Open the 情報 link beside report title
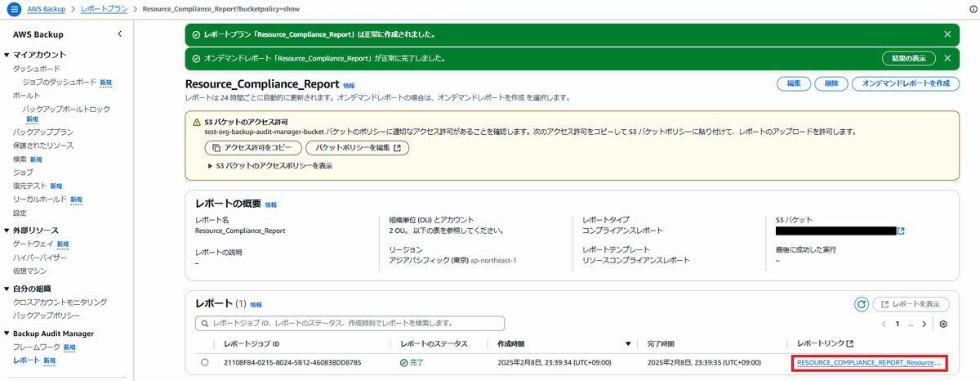Image resolution: width=980 pixels, height=381 pixels. pyautogui.click(x=349, y=85)
